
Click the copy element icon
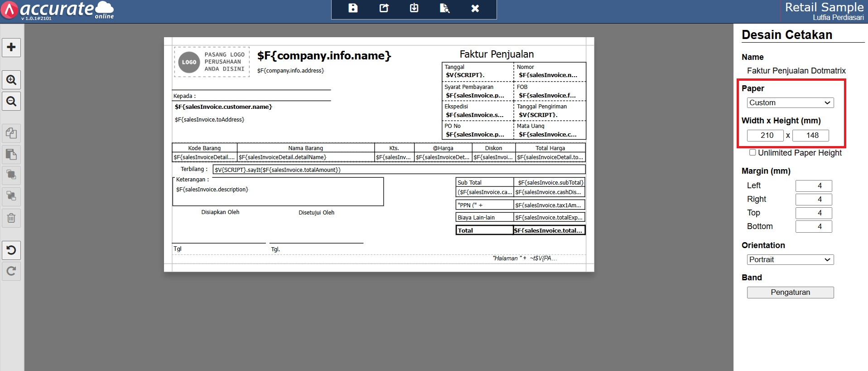click(x=11, y=133)
